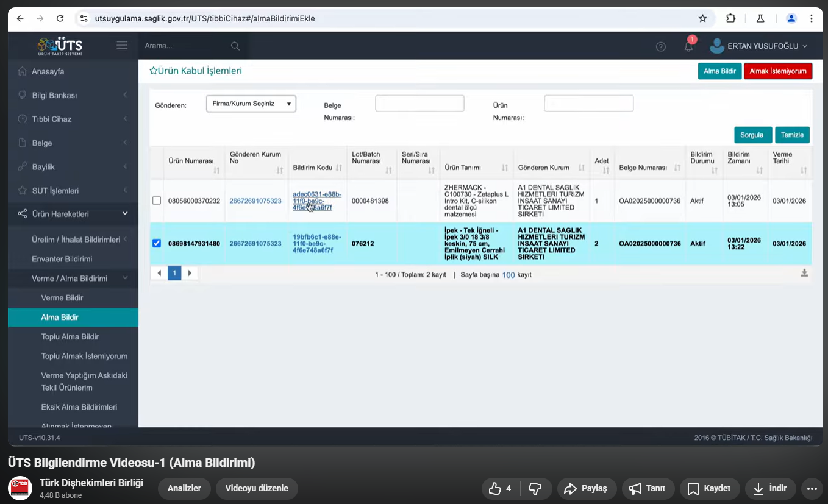Image resolution: width=828 pixels, height=504 pixels.
Task: Bookmark page with browser star icon
Action: click(702, 18)
